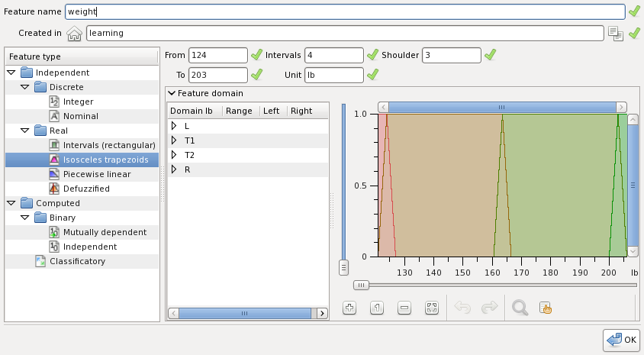The height and width of the screenshot is (355, 644).
Task: Click the Feature type header
Action: point(82,56)
